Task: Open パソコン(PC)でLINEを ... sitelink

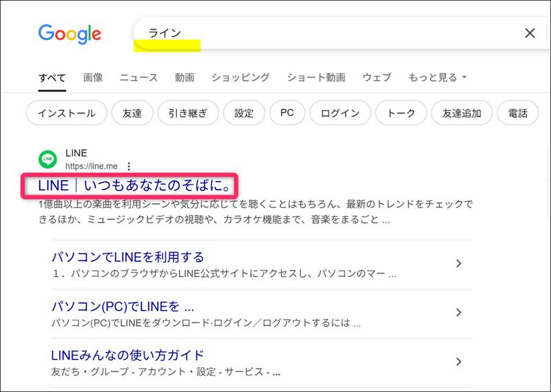Action: 123,307
